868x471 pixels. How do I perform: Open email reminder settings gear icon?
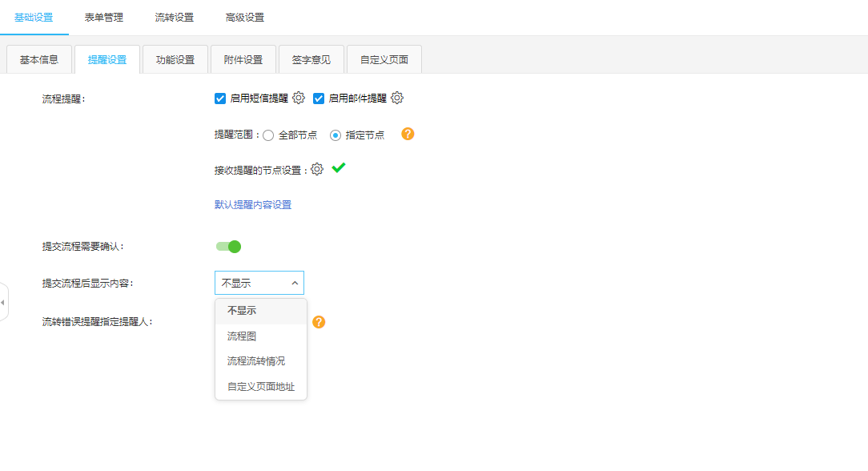(397, 98)
